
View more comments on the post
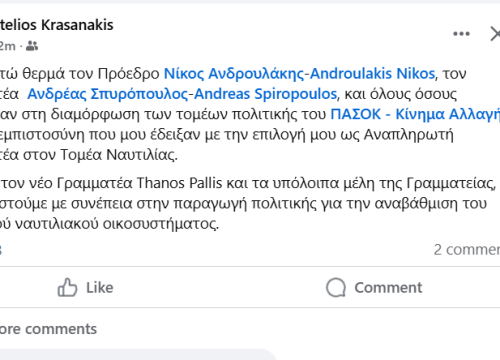(x=48, y=329)
